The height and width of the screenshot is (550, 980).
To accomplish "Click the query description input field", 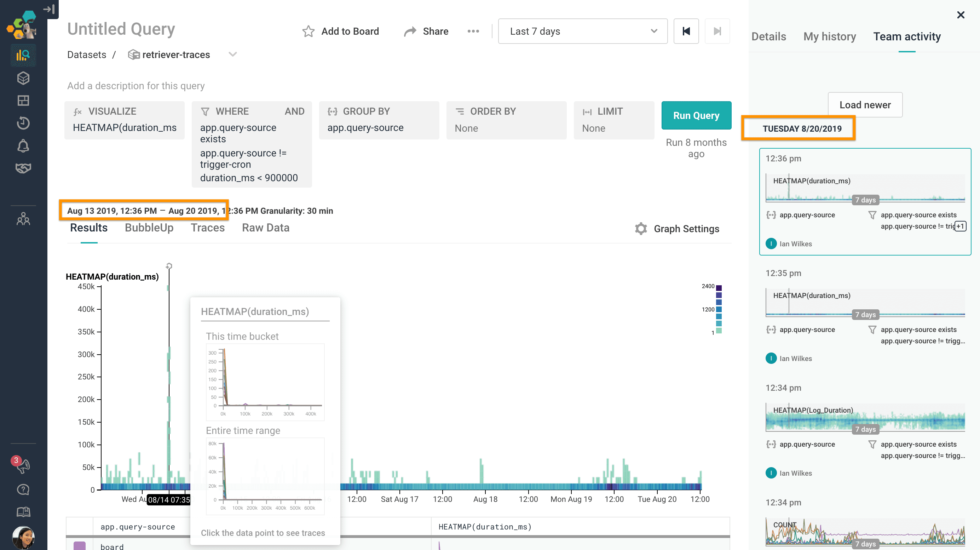I will coord(136,86).
